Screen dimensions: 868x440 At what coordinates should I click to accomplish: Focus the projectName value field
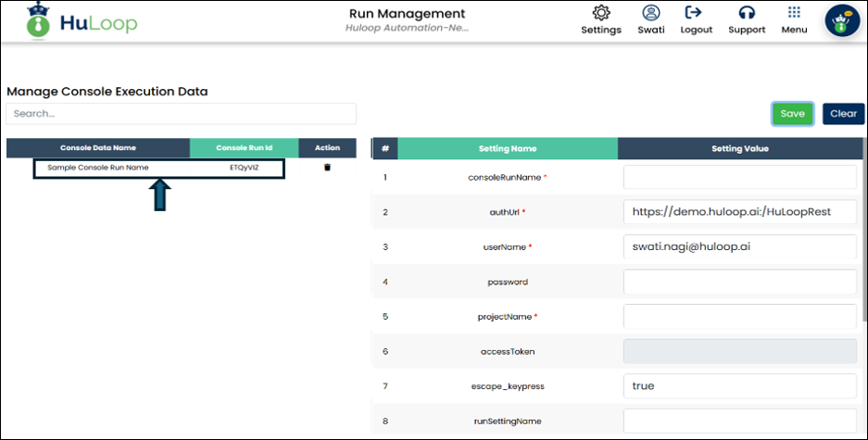(739, 317)
